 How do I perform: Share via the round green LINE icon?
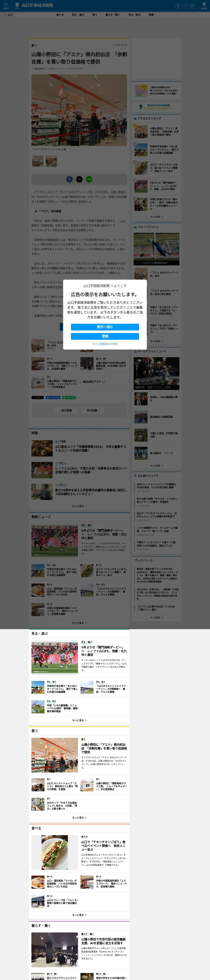[x=89, y=179]
